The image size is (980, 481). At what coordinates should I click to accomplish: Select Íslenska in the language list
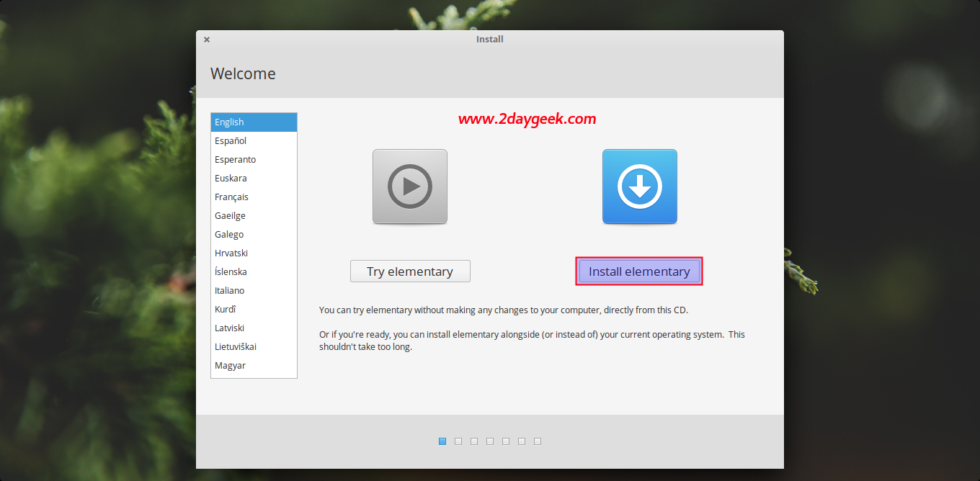(x=254, y=272)
